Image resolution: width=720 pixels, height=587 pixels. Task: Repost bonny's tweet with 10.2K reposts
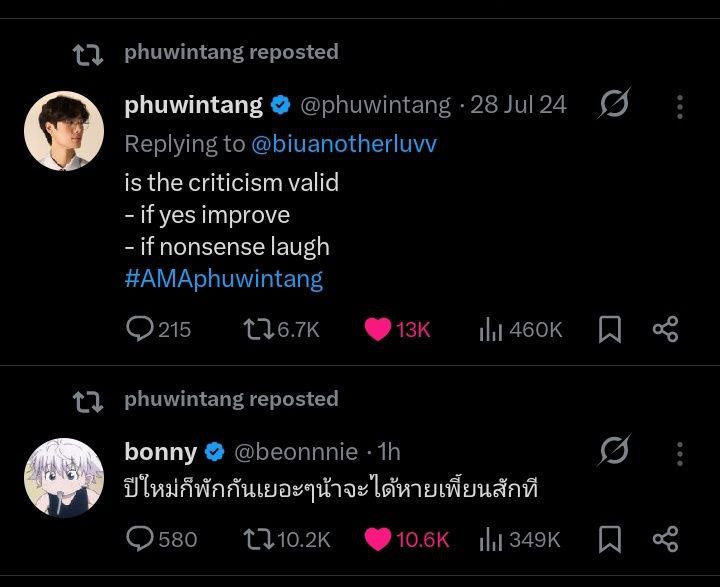tap(259, 539)
